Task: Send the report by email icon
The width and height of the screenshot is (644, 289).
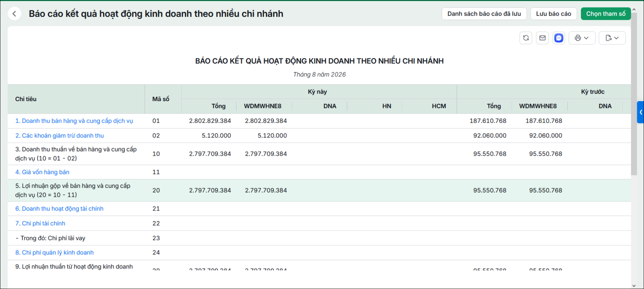Action: tap(542, 38)
